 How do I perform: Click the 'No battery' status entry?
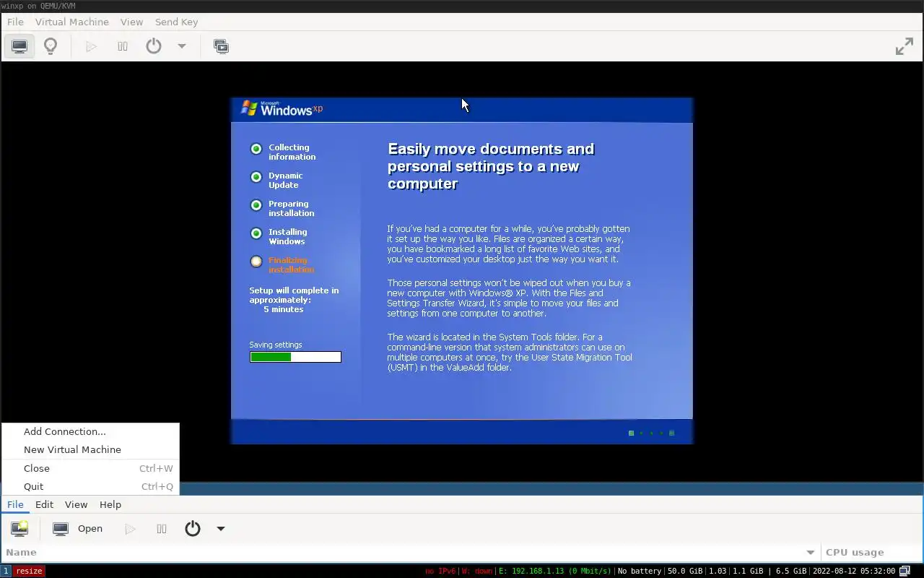640,571
